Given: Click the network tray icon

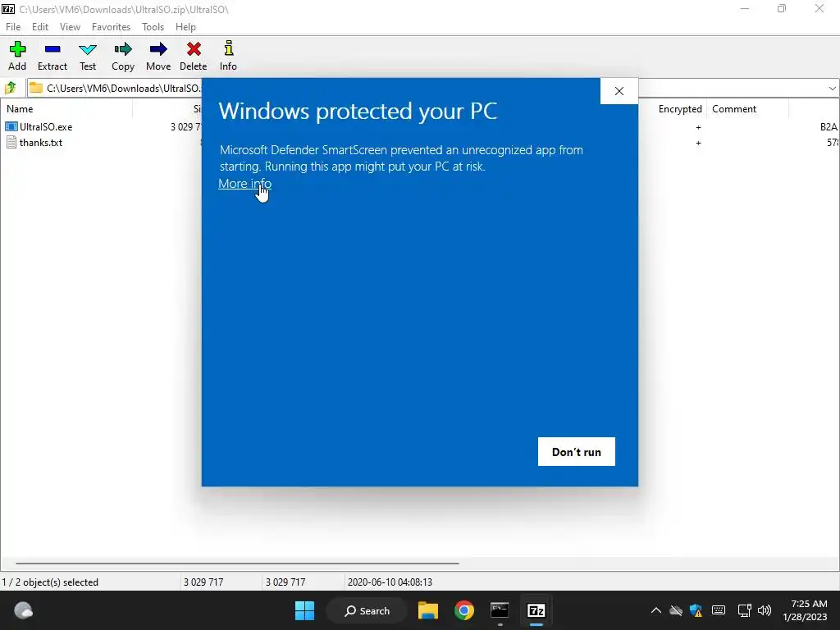Looking at the screenshot, I should [744, 610].
